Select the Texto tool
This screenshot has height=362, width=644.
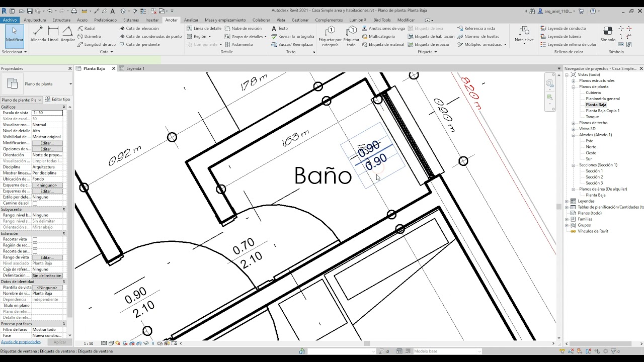click(280, 29)
